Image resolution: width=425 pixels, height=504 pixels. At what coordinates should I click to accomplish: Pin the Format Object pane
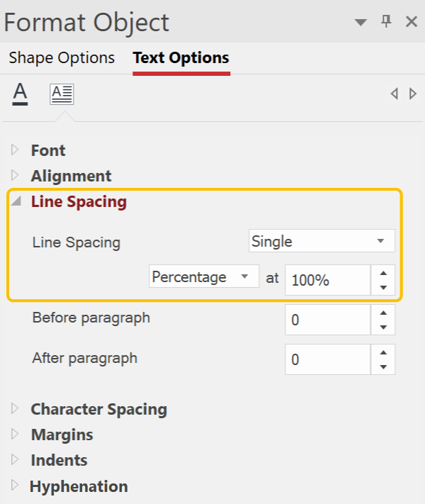(x=386, y=22)
